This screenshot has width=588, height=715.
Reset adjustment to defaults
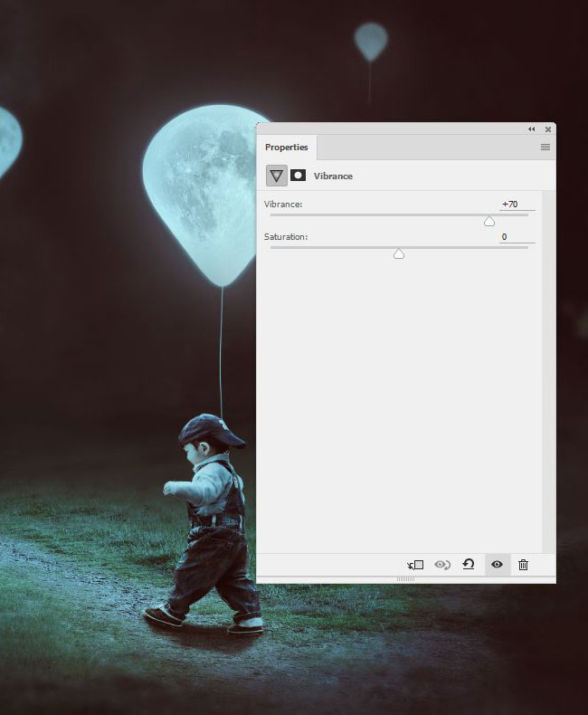[x=469, y=565]
